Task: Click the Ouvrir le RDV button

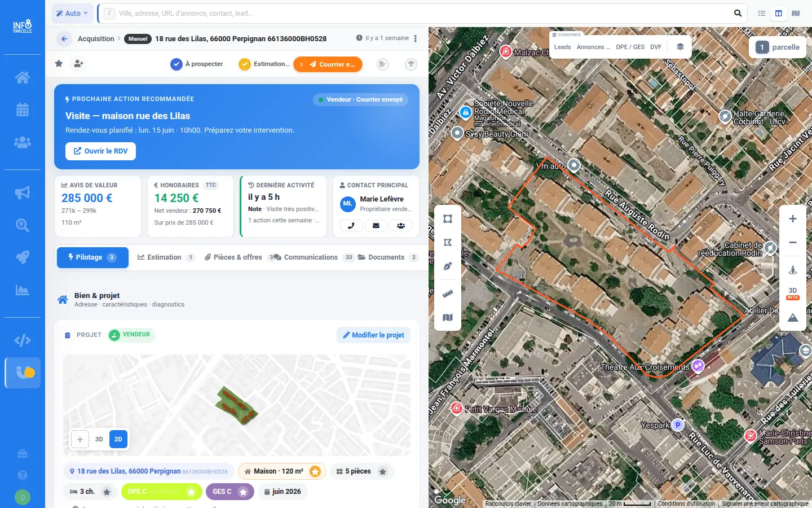Action: pyautogui.click(x=100, y=151)
